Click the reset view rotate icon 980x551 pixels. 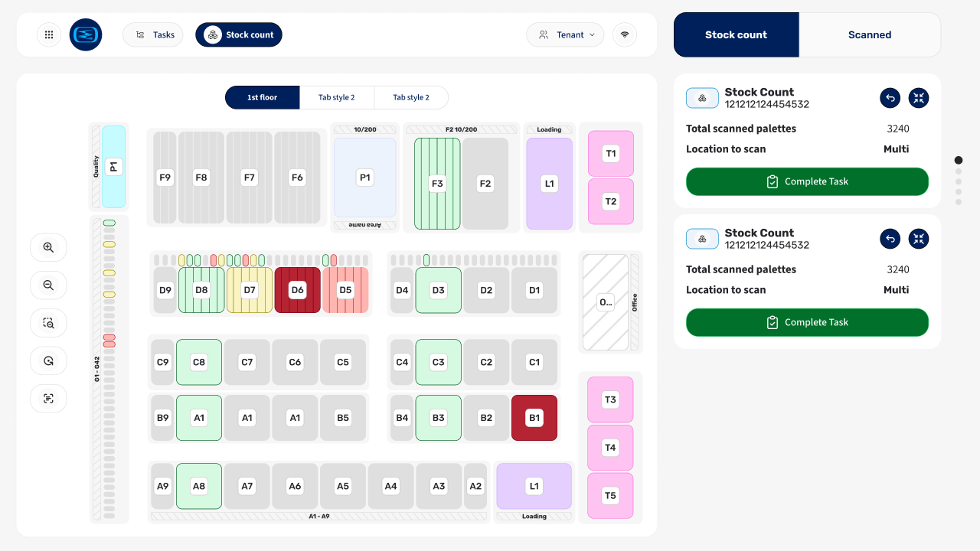(48, 360)
